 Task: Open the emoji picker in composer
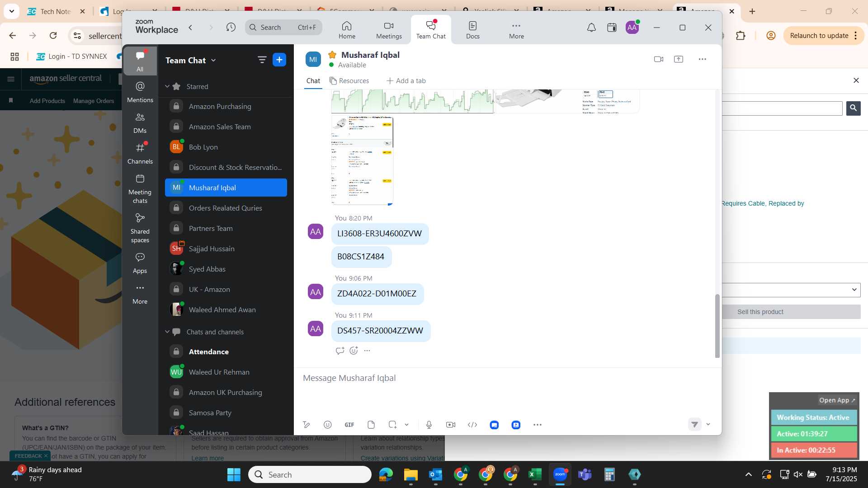point(328,425)
